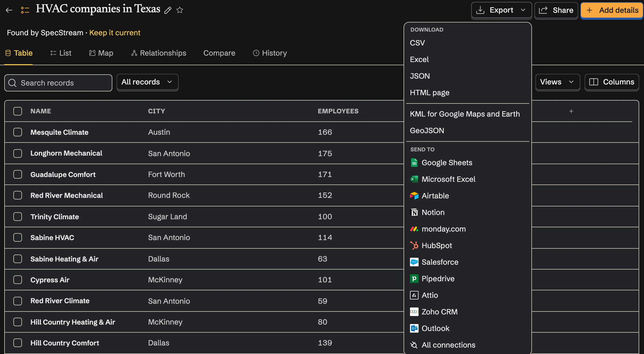644x354 pixels.
Task: Click the Microsoft Excel icon
Action: click(x=414, y=179)
